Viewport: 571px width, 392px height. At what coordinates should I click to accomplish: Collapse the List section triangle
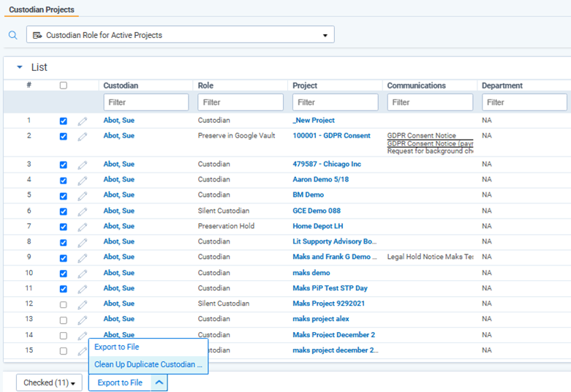(x=20, y=67)
